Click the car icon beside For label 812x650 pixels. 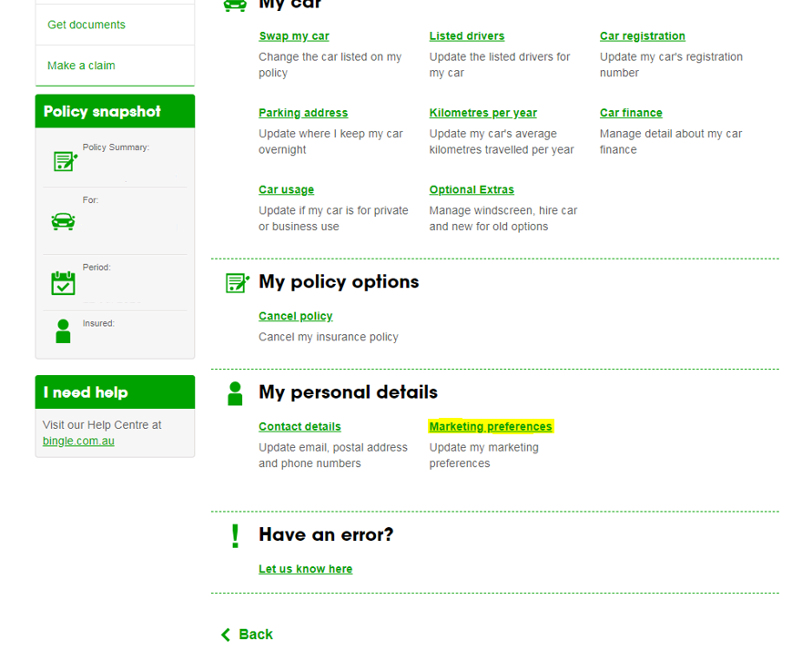[63, 221]
